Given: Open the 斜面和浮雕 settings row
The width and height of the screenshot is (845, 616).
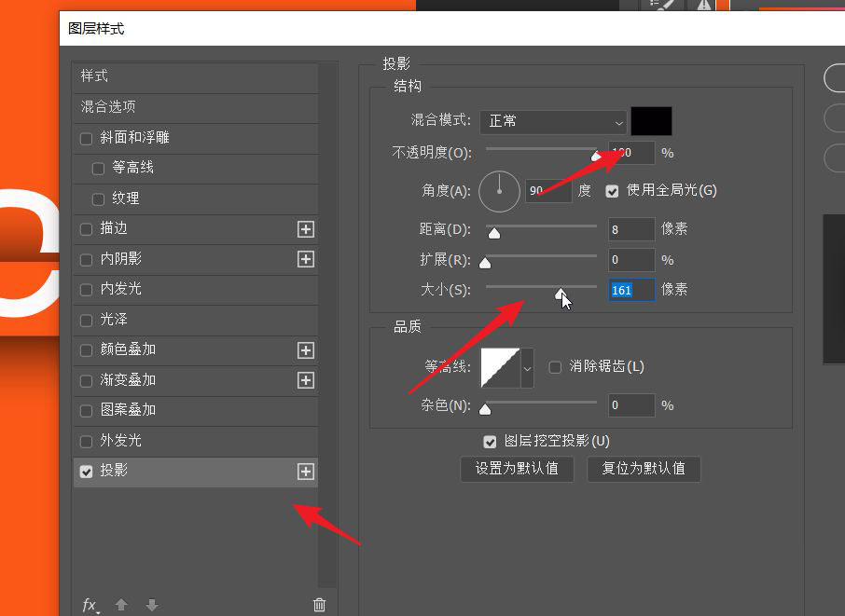Looking at the screenshot, I should pos(196,138).
